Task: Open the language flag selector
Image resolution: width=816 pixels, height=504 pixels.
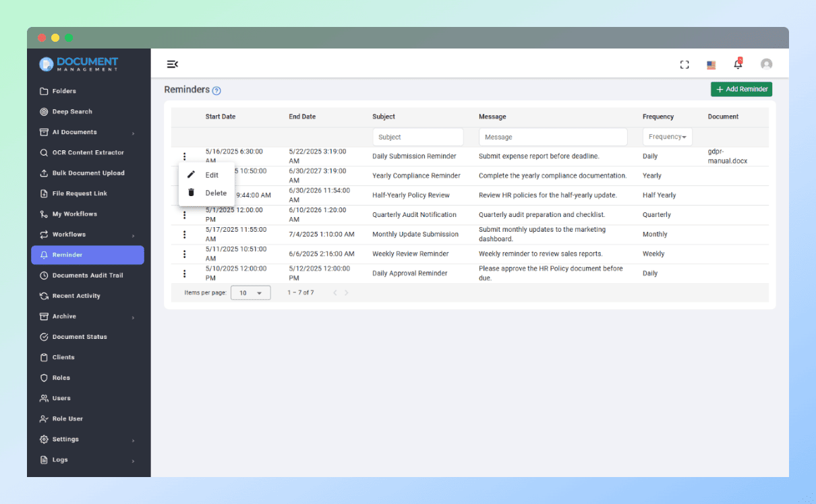Action: 711,65
